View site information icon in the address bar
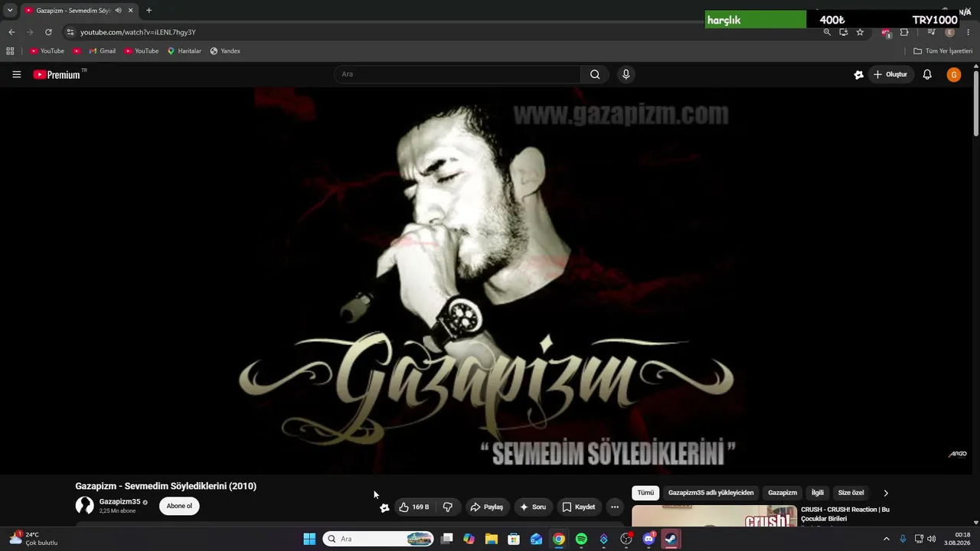 click(70, 32)
